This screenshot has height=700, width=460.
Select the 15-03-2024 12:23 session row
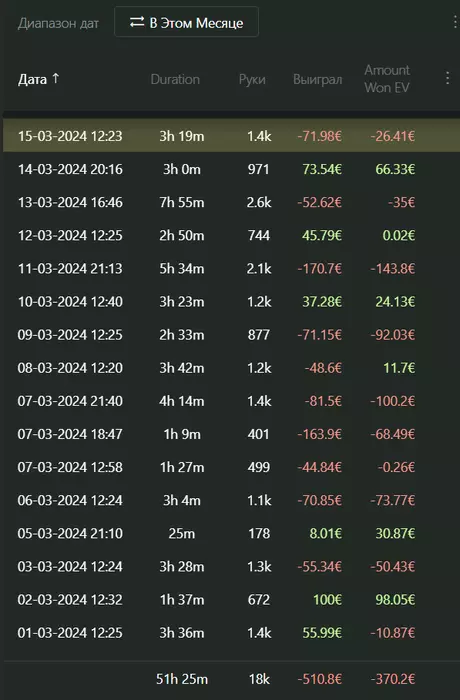[231, 136]
